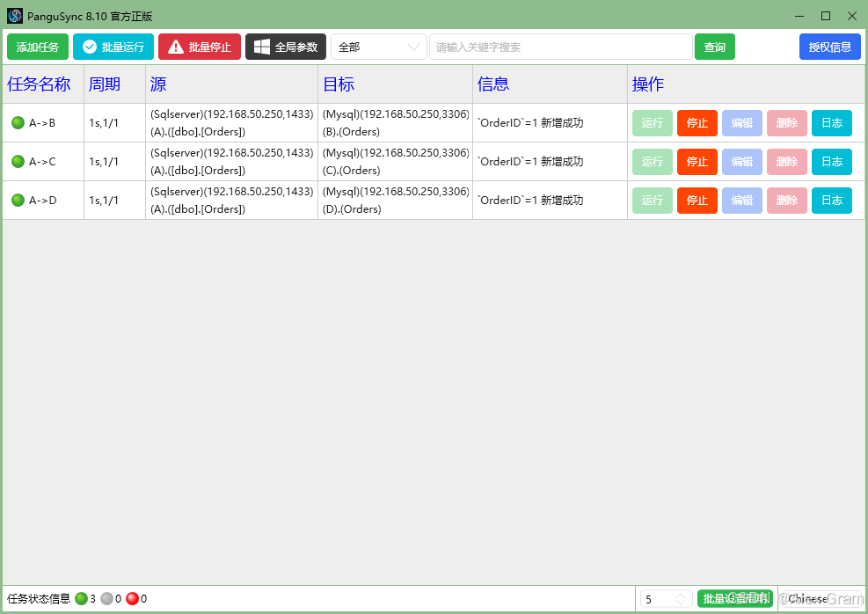The height and width of the screenshot is (614, 868).
Task: Click the green status icon of task A->D
Action: (18, 200)
